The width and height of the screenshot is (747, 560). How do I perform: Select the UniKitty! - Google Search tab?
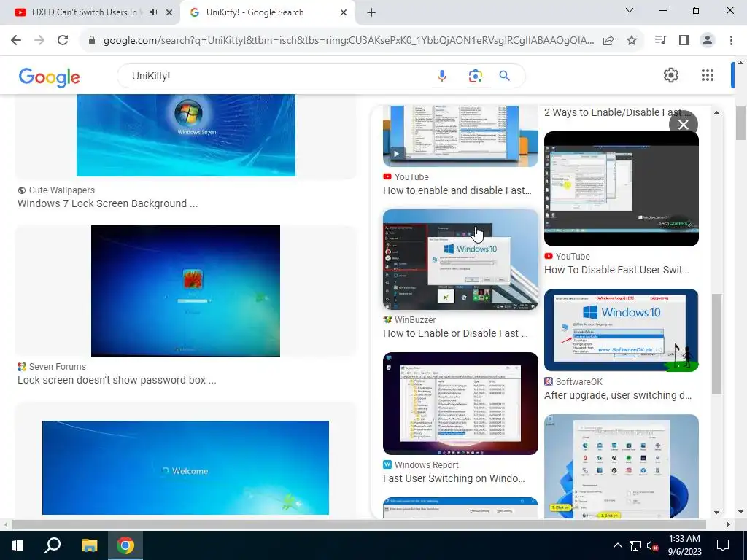pos(255,12)
